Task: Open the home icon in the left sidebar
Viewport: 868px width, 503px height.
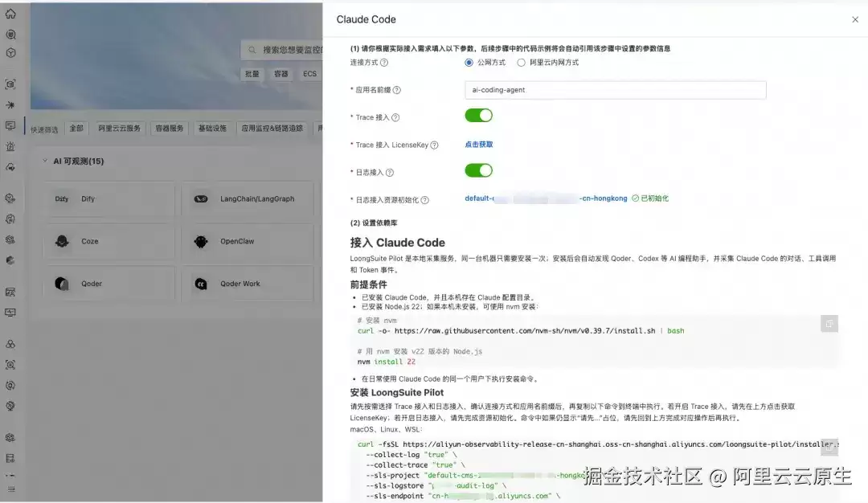Action: [x=10, y=14]
